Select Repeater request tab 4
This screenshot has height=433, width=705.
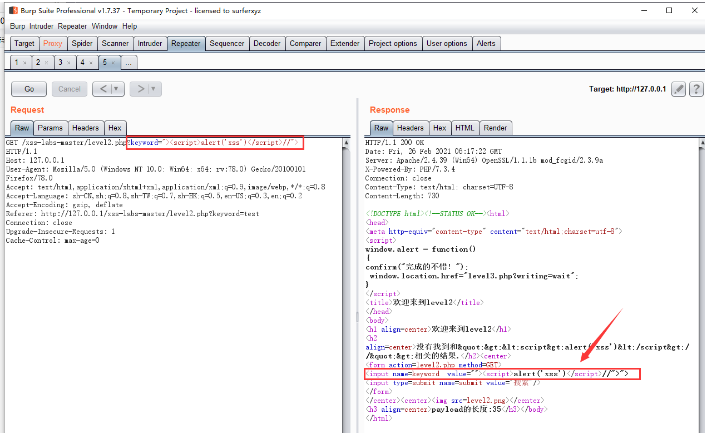(82, 62)
